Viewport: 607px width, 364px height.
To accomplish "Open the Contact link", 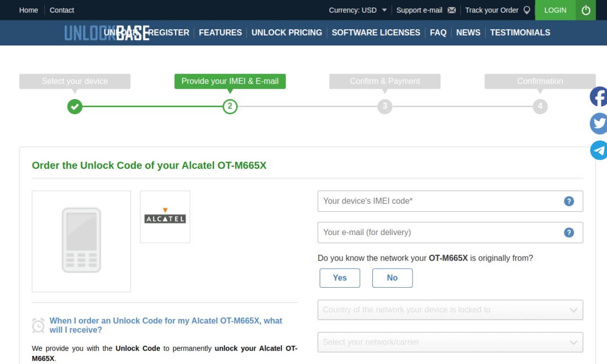I will [x=62, y=10].
